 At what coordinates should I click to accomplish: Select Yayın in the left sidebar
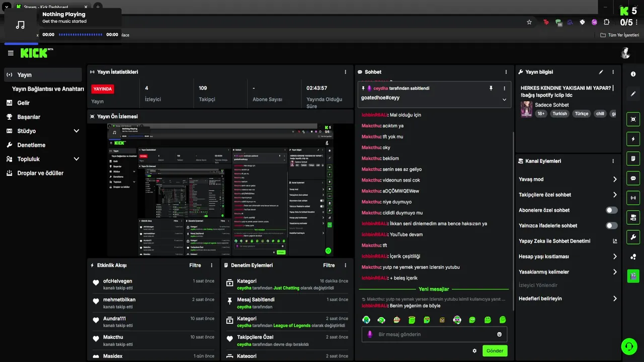(43, 75)
